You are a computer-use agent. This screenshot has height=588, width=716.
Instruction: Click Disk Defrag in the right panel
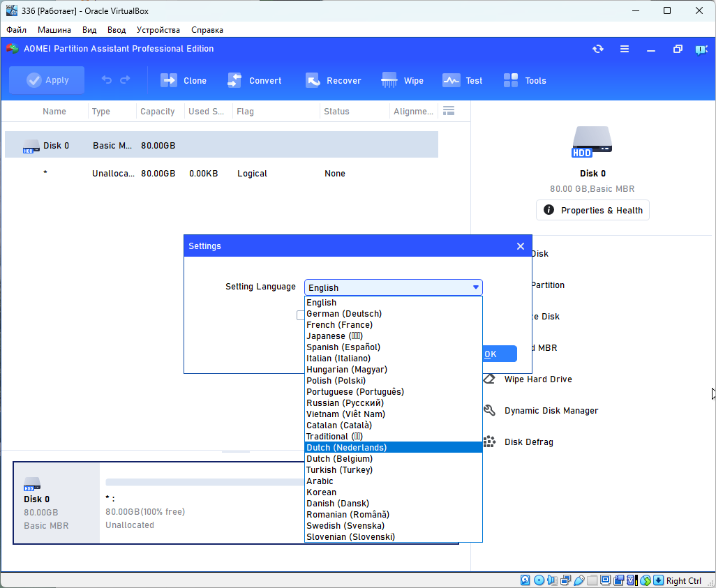528,442
